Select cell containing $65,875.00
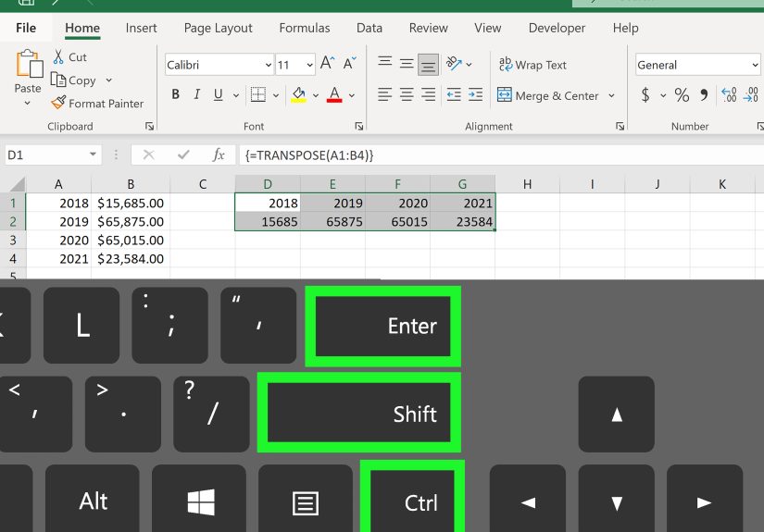This screenshot has width=764, height=532. (x=131, y=221)
